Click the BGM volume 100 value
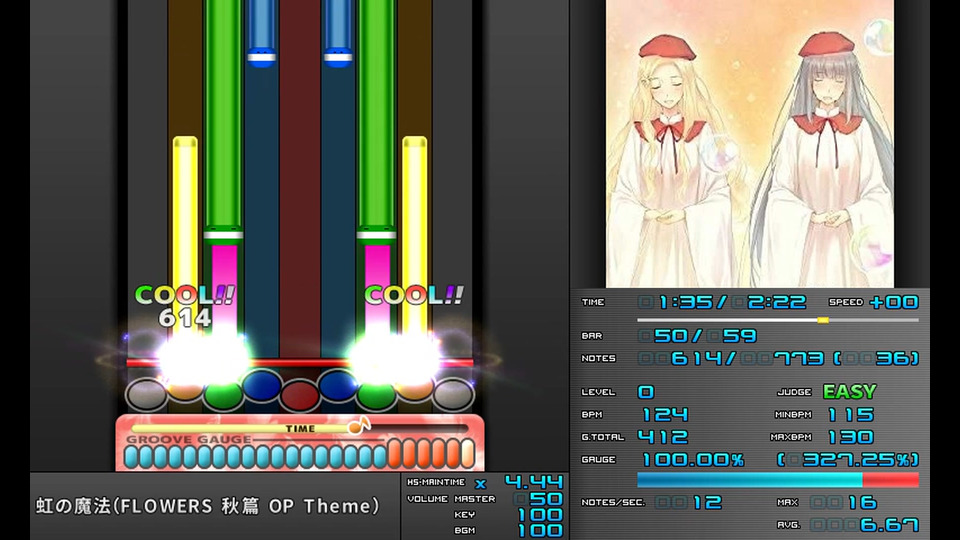 (540, 530)
